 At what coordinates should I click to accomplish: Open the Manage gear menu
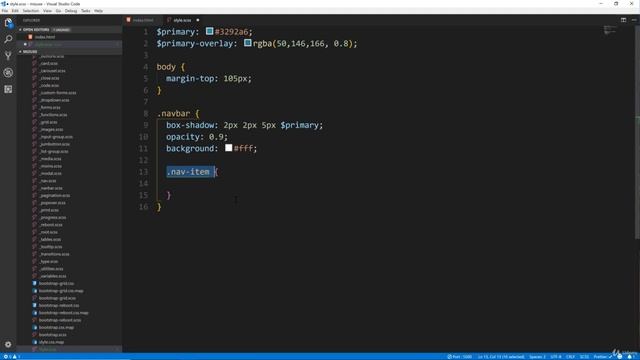[8, 344]
